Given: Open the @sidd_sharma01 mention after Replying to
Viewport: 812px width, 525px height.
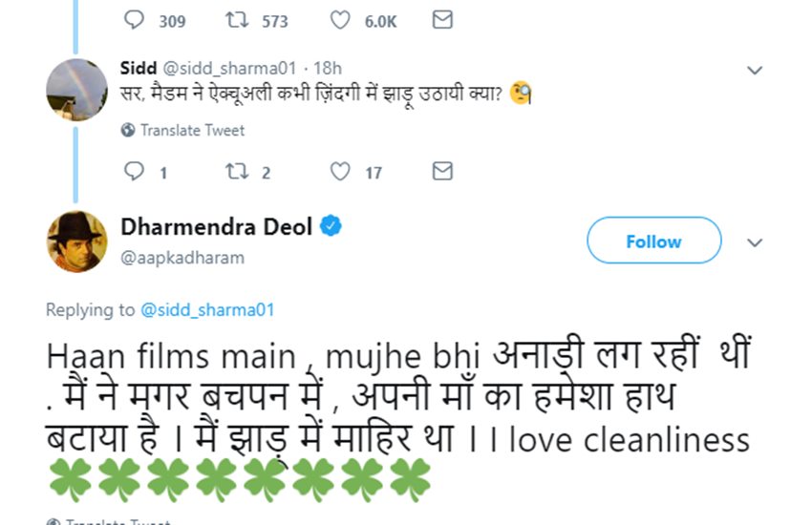Looking at the screenshot, I should [x=207, y=309].
